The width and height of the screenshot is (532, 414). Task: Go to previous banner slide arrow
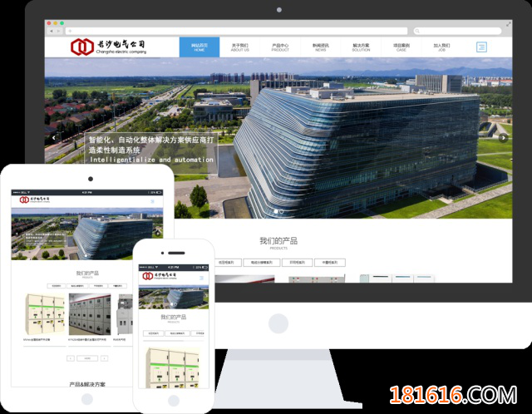coord(54,137)
